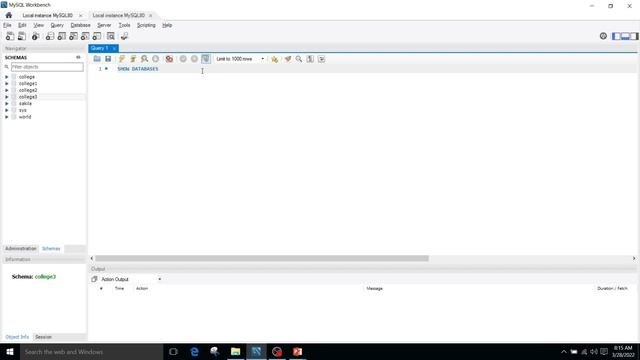Toggle the right sidebar panel visibility

634,36
